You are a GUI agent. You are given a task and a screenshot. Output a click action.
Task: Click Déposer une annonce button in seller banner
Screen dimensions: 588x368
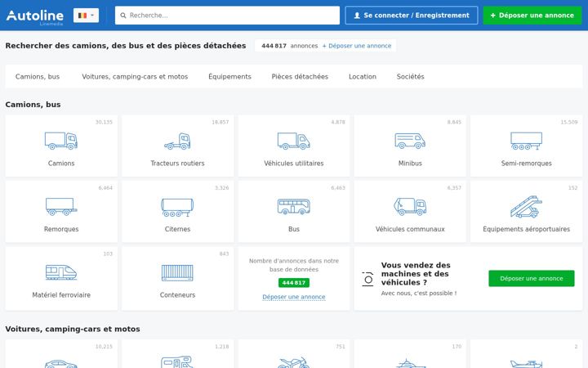tap(532, 278)
